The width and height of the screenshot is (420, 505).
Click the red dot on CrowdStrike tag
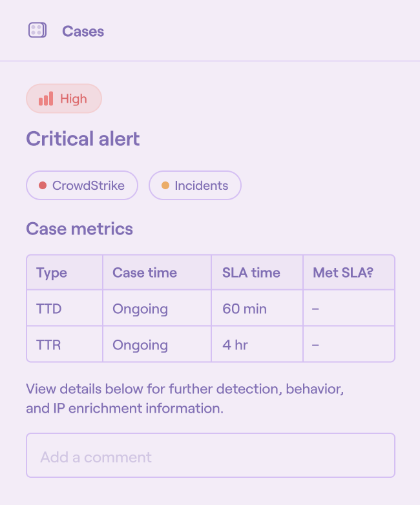[43, 185]
